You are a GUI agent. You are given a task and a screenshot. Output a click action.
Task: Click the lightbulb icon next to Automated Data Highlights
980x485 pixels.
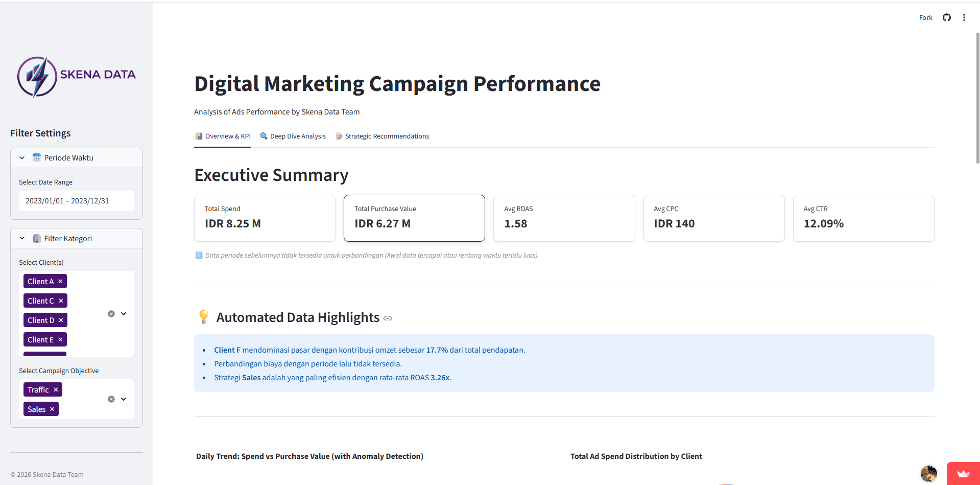click(x=203, y=317)
